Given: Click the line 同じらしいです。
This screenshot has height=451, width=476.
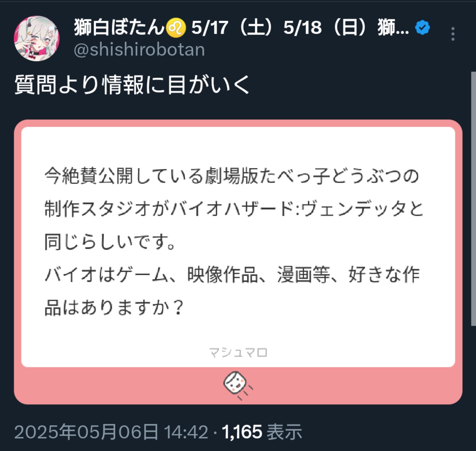Looking at the screenshot, I should pyautogui.click(x=110, y=242).
